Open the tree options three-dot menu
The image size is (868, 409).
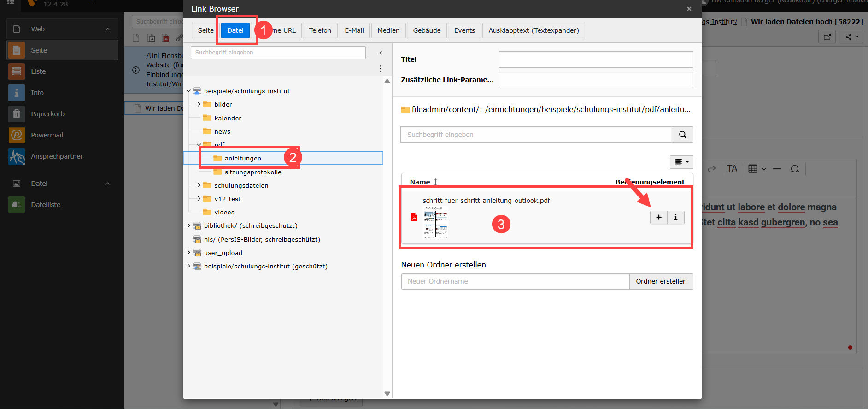click(x=381, y=69)
